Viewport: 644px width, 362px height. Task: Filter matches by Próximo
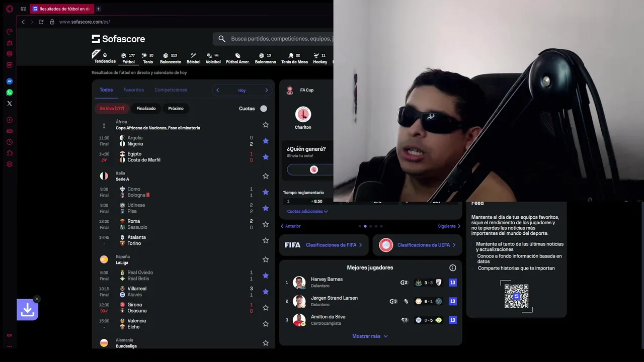pos(176,109)
